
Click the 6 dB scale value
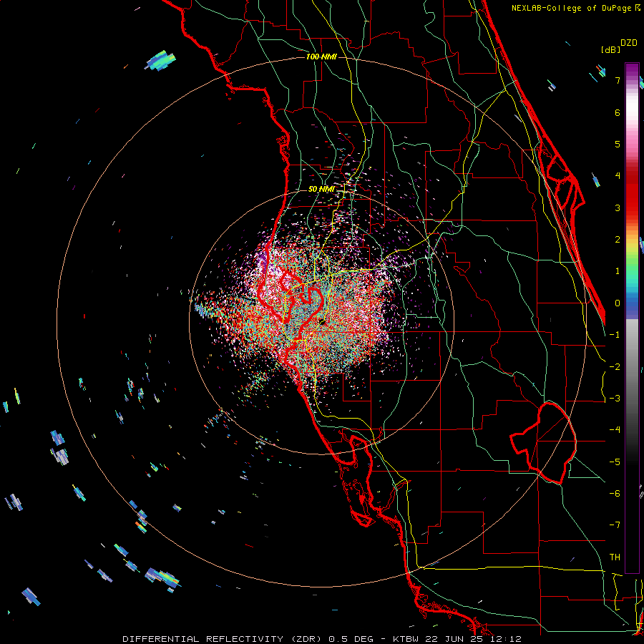tap(618, 112)
